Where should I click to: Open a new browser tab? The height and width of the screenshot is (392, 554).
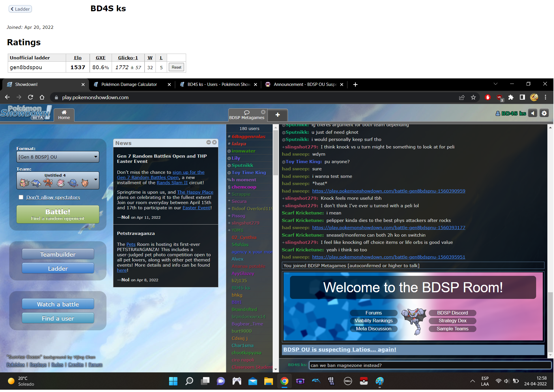click(355, 84)
